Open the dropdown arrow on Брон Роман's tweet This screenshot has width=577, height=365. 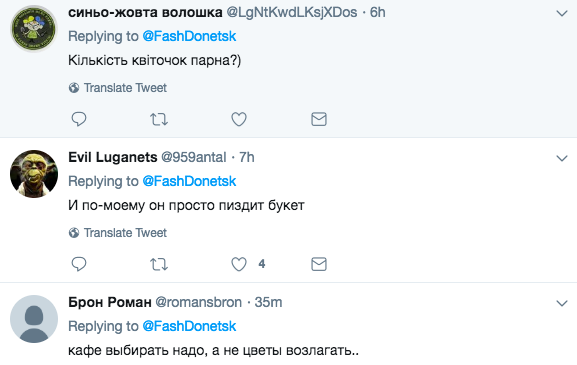562,304
